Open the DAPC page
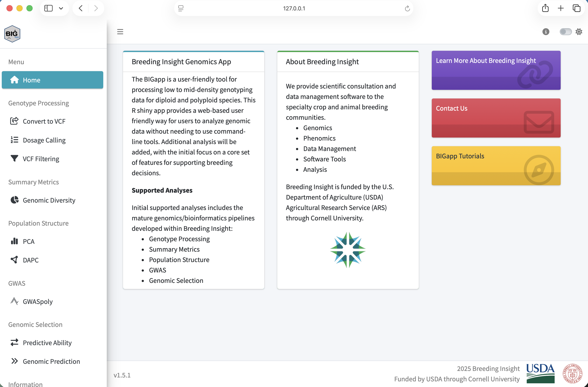This screenshot has width=588, height=387. 52,260
